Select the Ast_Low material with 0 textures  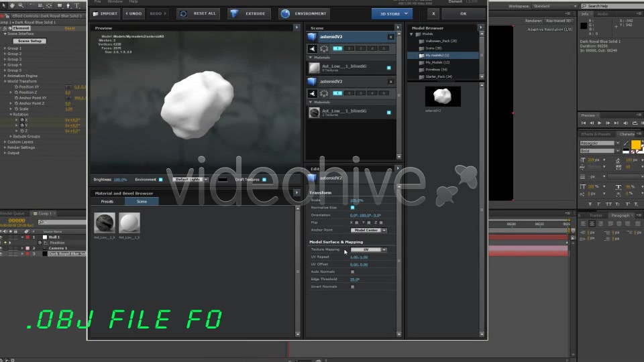(x=351, y=68)
